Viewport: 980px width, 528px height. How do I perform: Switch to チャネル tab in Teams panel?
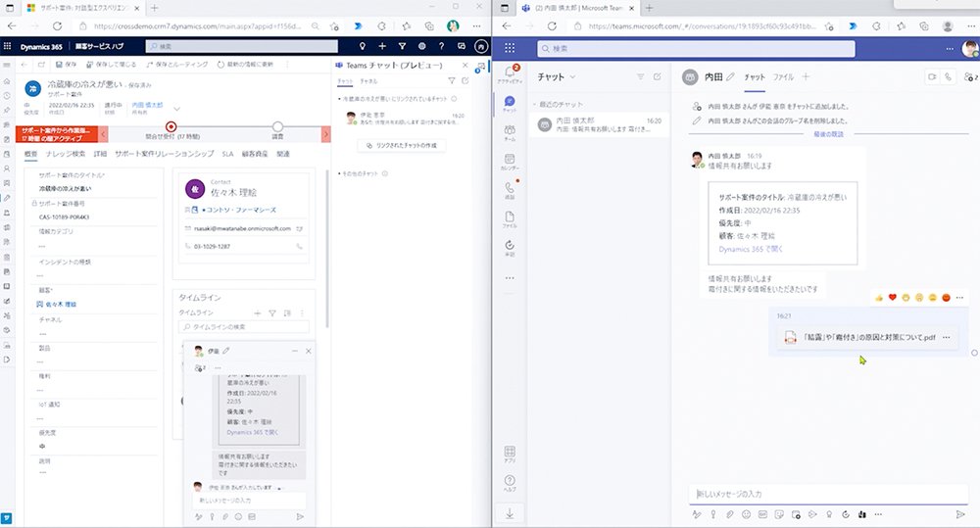tap(368, 81)
